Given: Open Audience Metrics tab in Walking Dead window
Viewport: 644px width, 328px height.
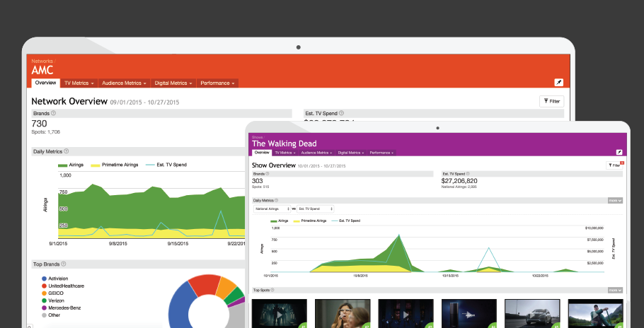Looking at the screenshot, I should click(x=316, y=153).
